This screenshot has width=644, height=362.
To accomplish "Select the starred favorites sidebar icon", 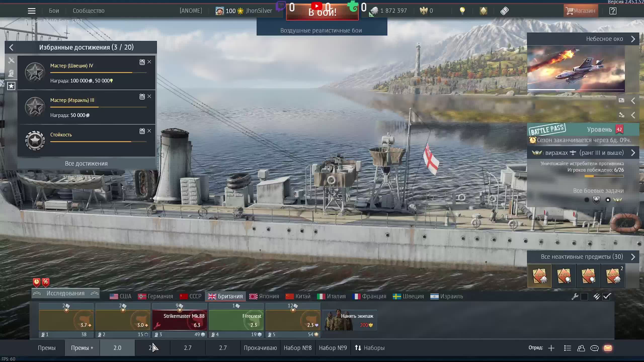I will 11,86.
